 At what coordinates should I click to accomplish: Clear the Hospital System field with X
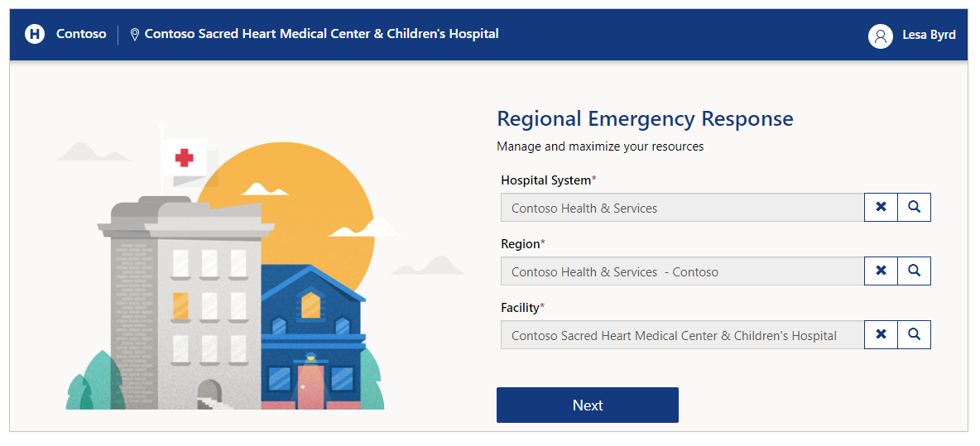click(882, 208)
